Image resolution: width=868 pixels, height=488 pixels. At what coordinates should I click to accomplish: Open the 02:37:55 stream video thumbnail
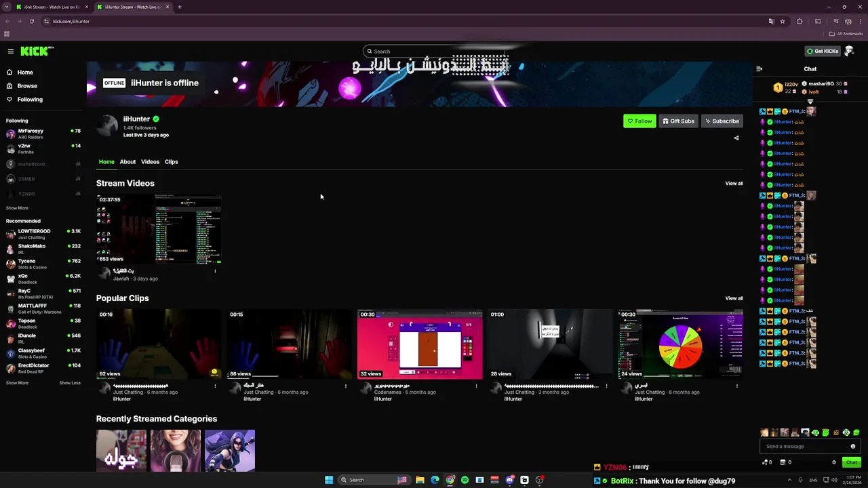click(159, 229)
